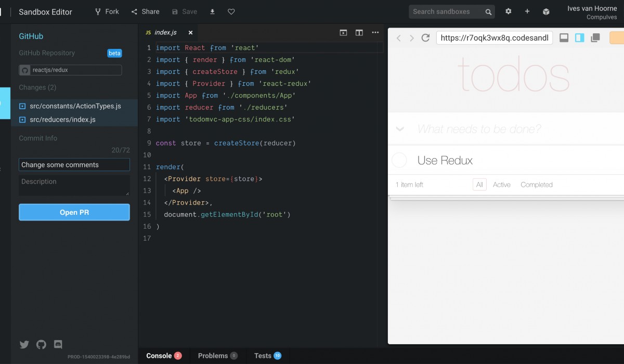Open the Problems tab

(x=217, y=356)
